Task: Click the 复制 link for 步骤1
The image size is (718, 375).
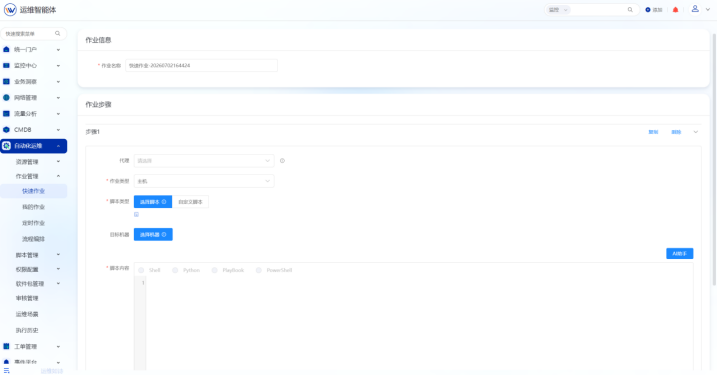Action: pyautogui.click(x=653, y=132)
